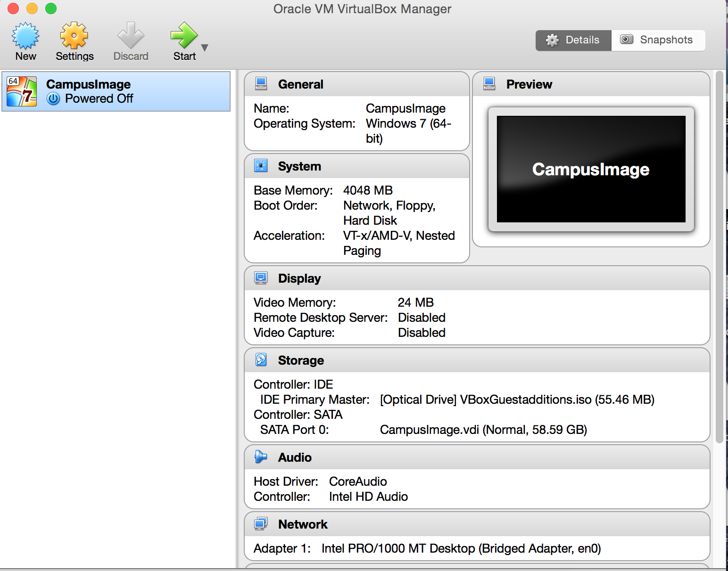Click the System section chip icon
This screenshot has height=571, width=728.
pyautogui.click(x=261, y=166)
